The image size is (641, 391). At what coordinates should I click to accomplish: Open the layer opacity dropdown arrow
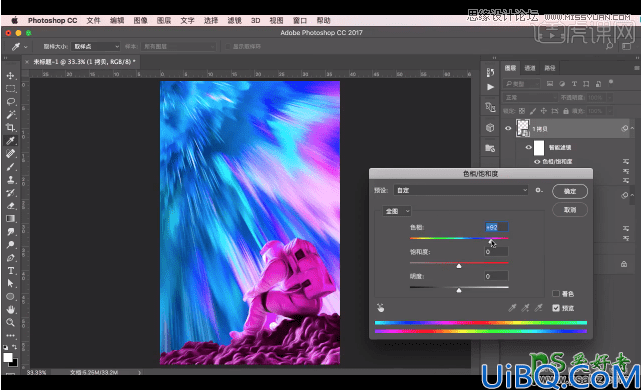(x=610, y=97)
